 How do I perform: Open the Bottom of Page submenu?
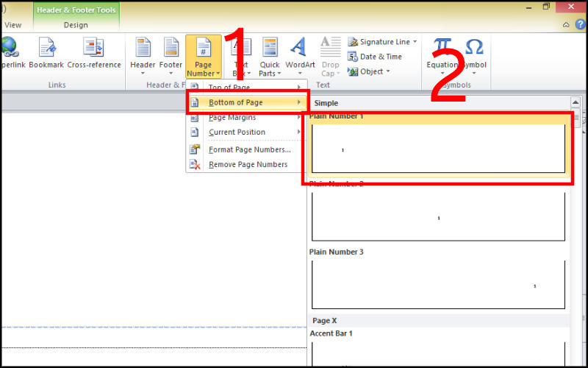click(247, 102)
